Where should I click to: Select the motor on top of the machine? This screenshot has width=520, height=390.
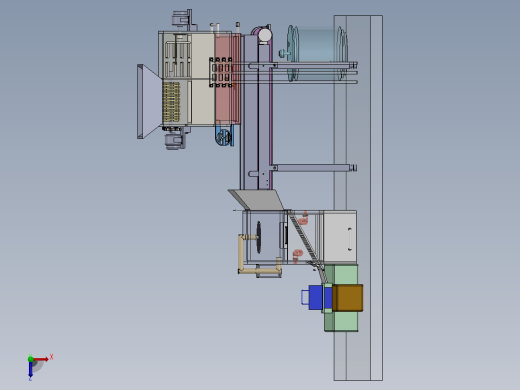coord(182,19)
